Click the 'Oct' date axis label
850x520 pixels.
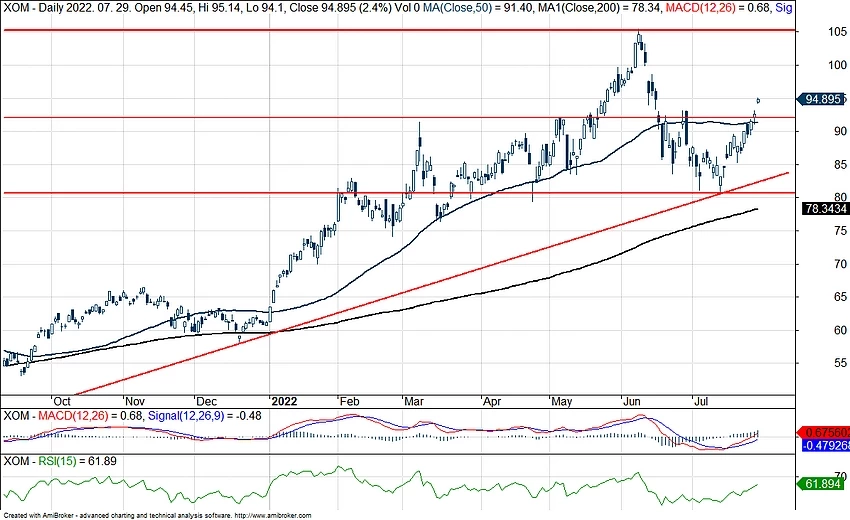pyautogui.click(x=62, y=402)
